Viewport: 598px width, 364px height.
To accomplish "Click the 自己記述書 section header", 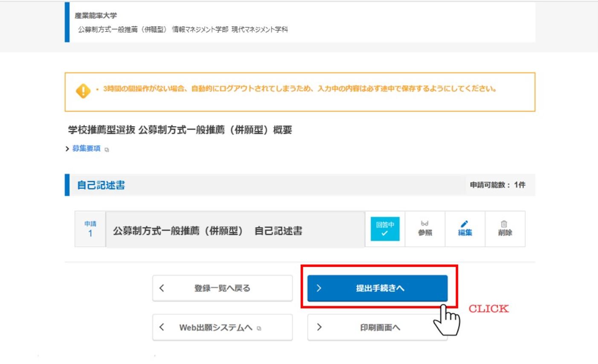I will click(x=101, y=185).
